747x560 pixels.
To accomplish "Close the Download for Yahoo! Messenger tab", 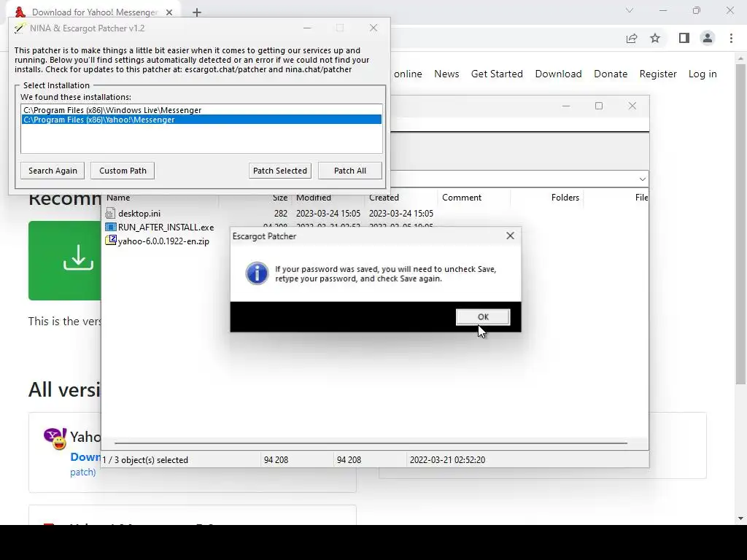I will 169,12.
